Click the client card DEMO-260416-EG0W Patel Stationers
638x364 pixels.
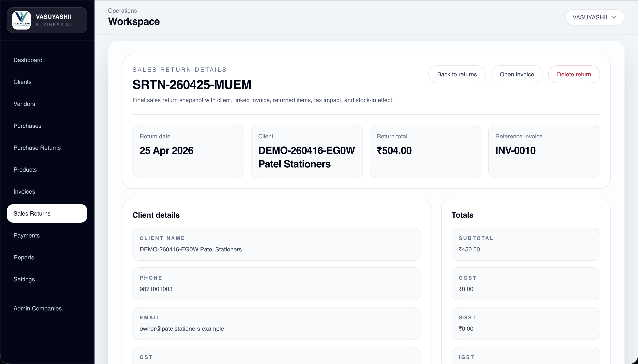[307, 151]
